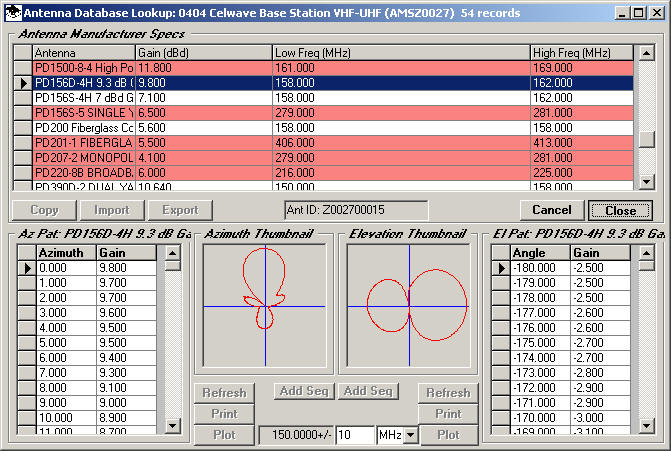Click the Angle column header in elevation table
The height and width of the screenshot is (451, 671).
(x=540, y=253)
